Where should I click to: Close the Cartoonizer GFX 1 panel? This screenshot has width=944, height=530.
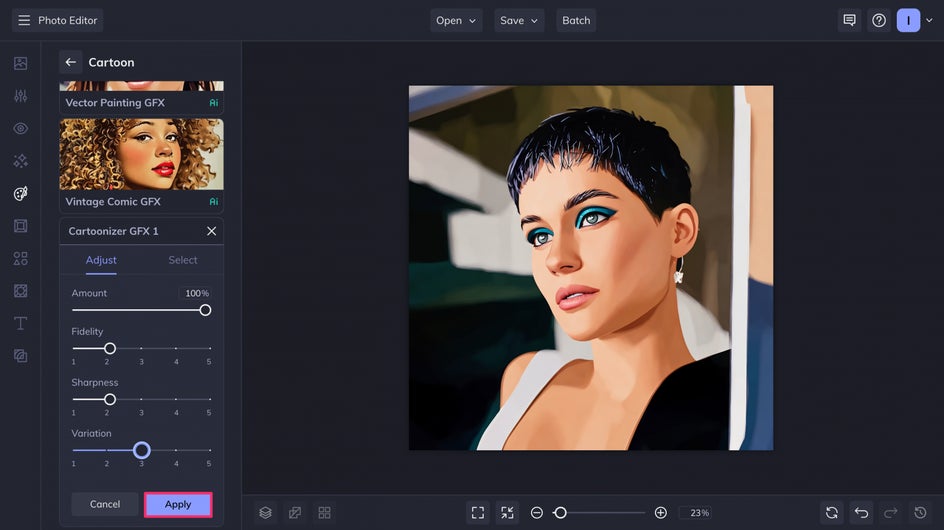[x=211, y=231]
